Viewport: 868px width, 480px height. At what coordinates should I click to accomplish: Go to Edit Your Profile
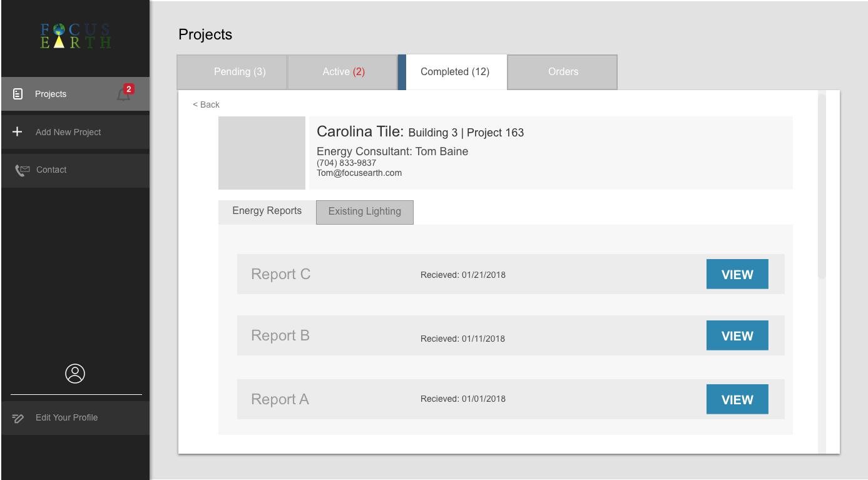75,418
